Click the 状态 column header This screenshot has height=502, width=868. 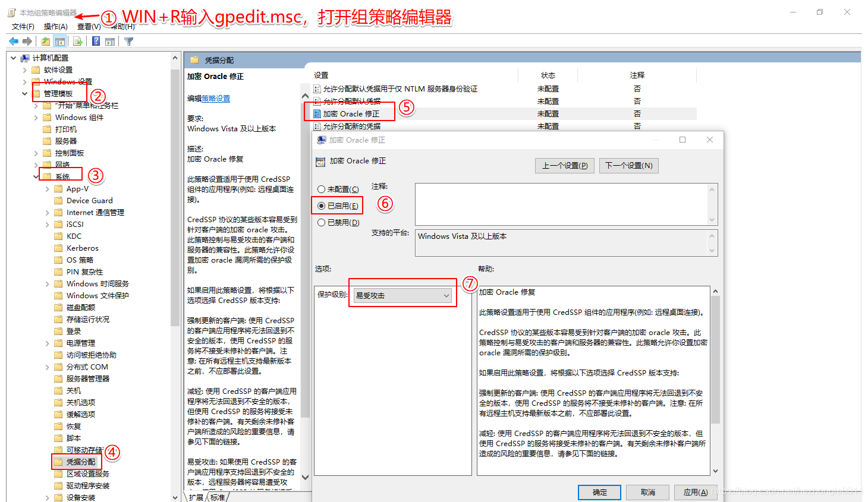pos(548,75)
